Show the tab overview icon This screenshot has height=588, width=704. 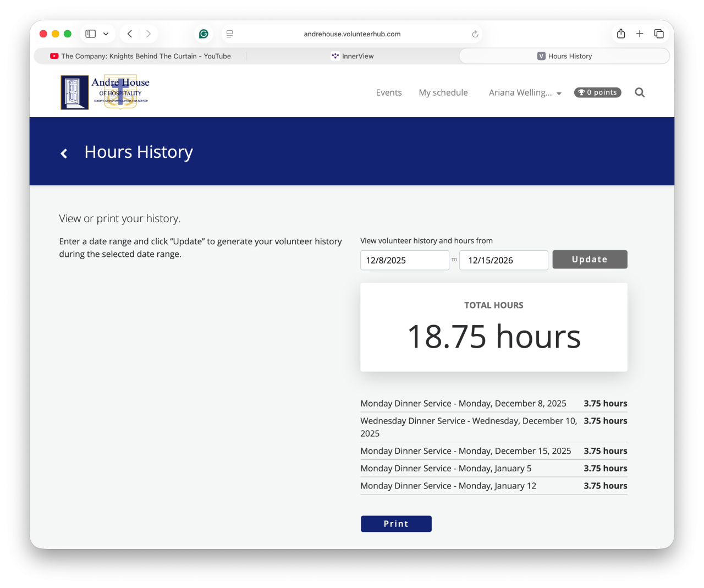click(x=659, y=34)
